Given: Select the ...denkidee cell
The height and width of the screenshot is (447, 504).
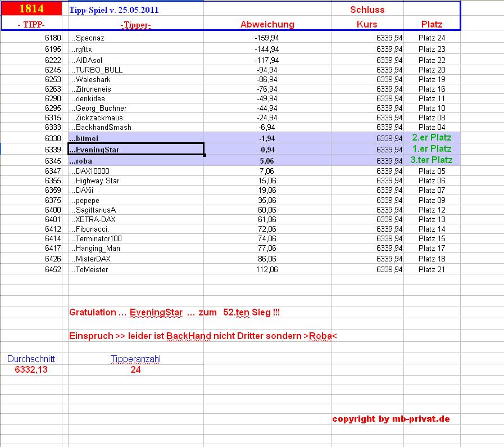Looking at the screenshot, I should (135, 99).
